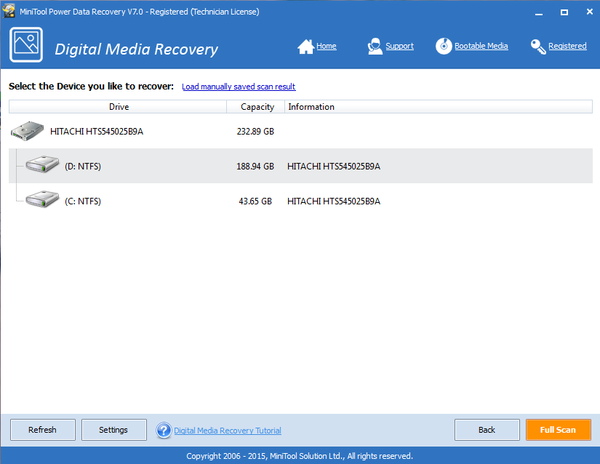
Task: Go Back using the Back button
Action: [487, 430]
